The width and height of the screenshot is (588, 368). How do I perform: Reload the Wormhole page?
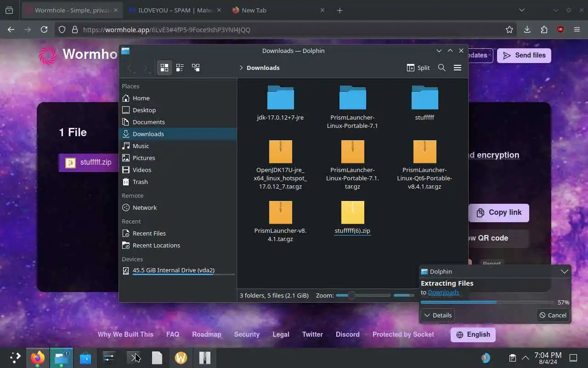44,29
